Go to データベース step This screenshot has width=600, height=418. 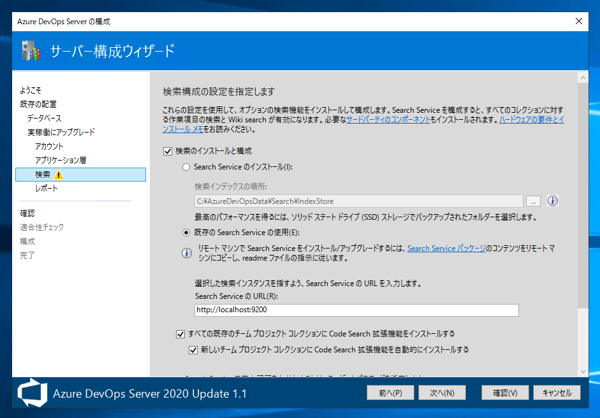[44, 118]
